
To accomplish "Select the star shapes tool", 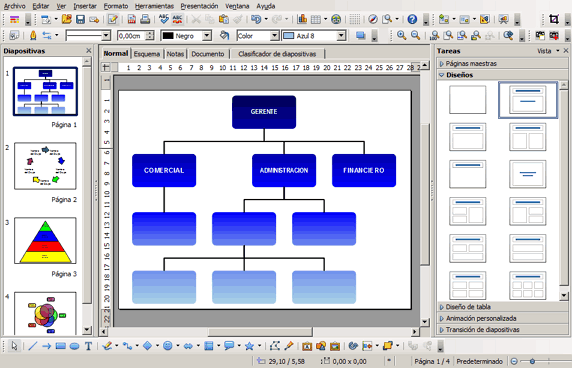I will click(249, 346).
